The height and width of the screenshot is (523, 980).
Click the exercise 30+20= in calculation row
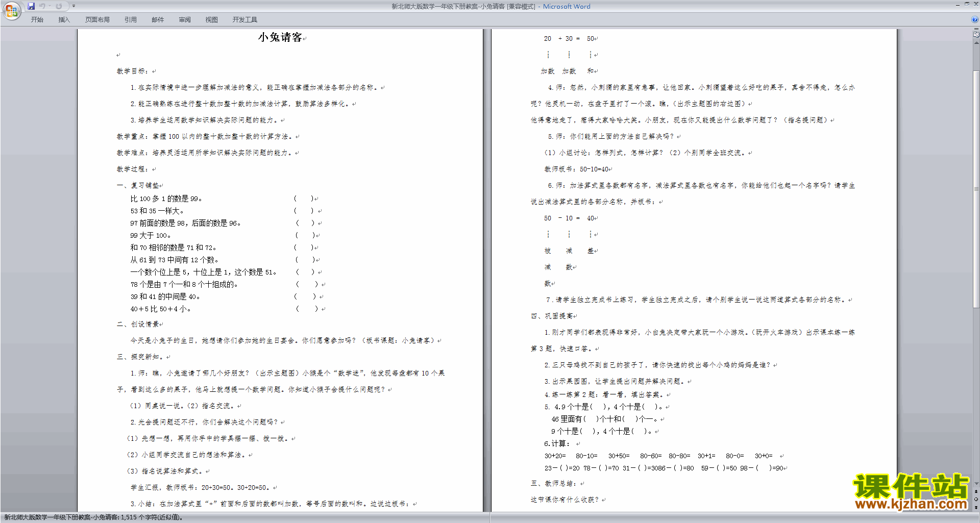point(555,456)
